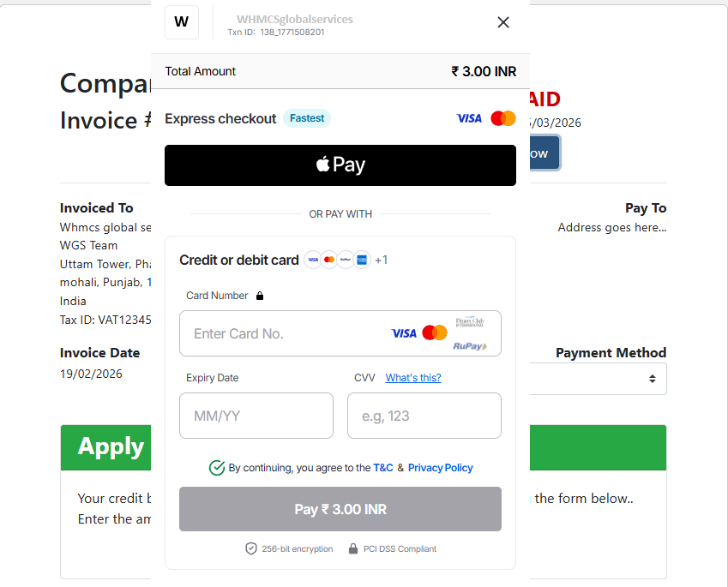This screenshot has width=728, height=587.
Task: Click the Diners Club logo in card field
Action: tap(470, 322)
